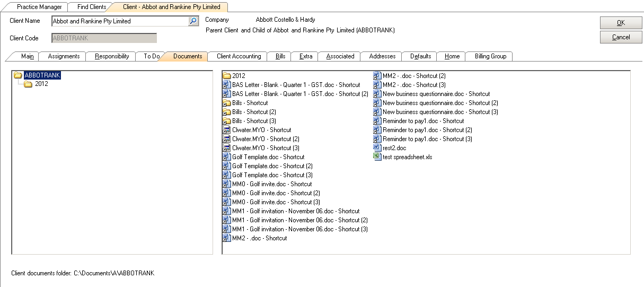Click the test spreadsheet.xls Excel icon

click(x=377, y=157)
